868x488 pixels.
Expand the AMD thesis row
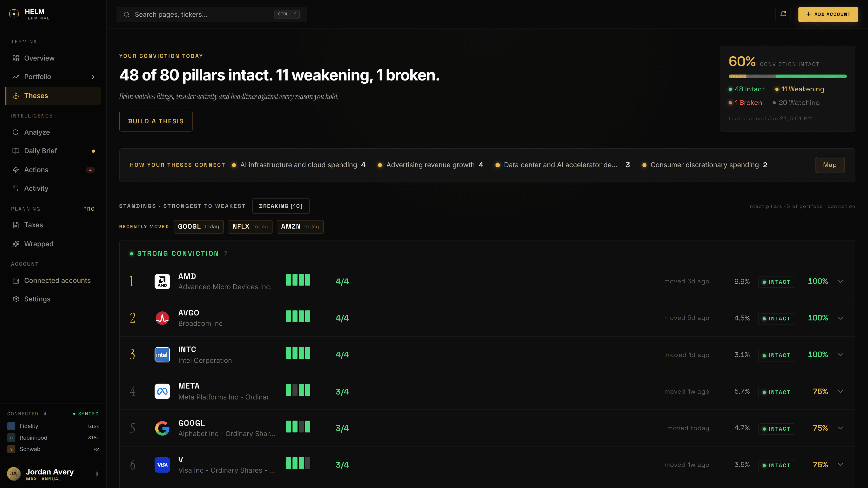840,281
